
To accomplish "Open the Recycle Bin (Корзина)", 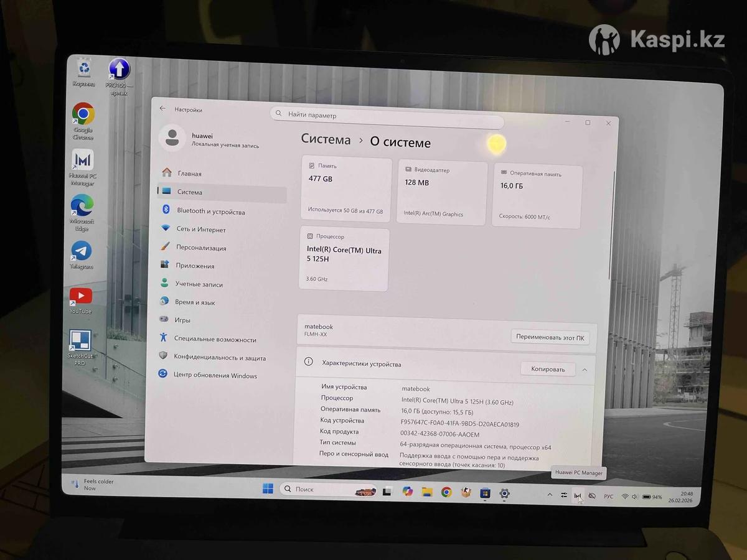I will (83, 68).
